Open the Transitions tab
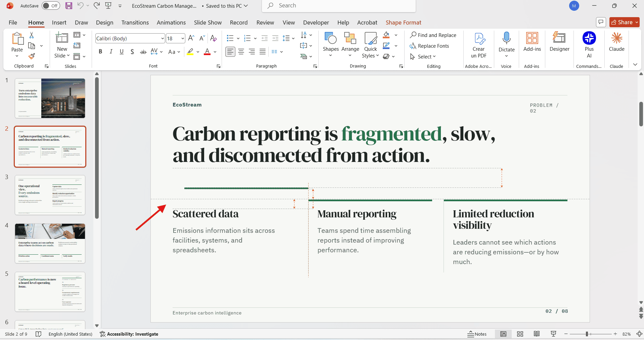 point(135,23)
